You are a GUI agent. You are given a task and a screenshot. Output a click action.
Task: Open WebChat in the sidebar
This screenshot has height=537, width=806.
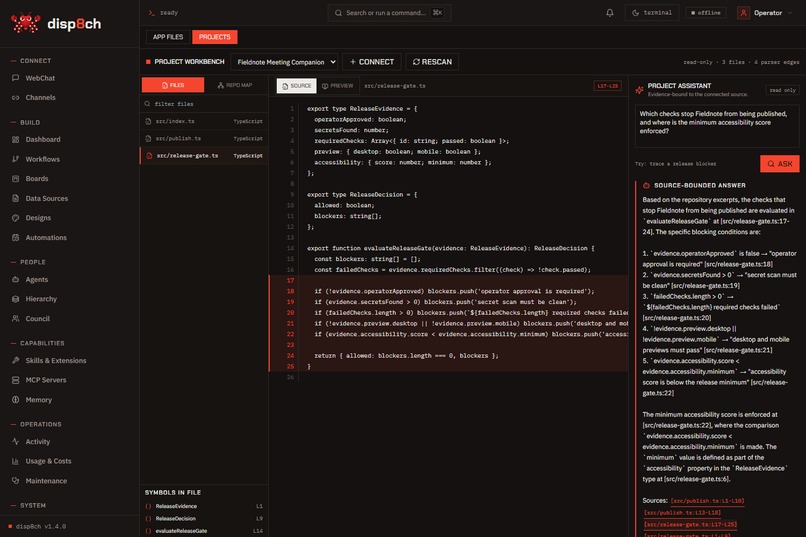pos(40,78)
